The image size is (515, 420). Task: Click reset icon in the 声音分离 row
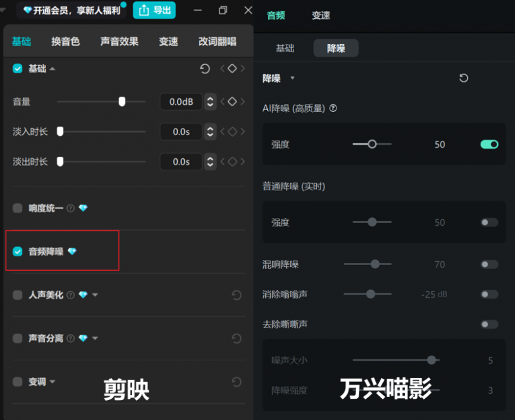click(x=236, y=338)
